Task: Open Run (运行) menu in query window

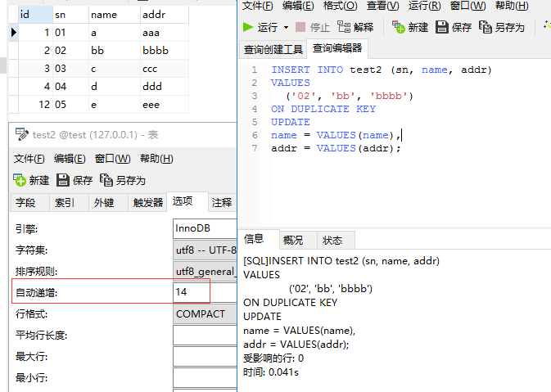Action: pos(424,6)
